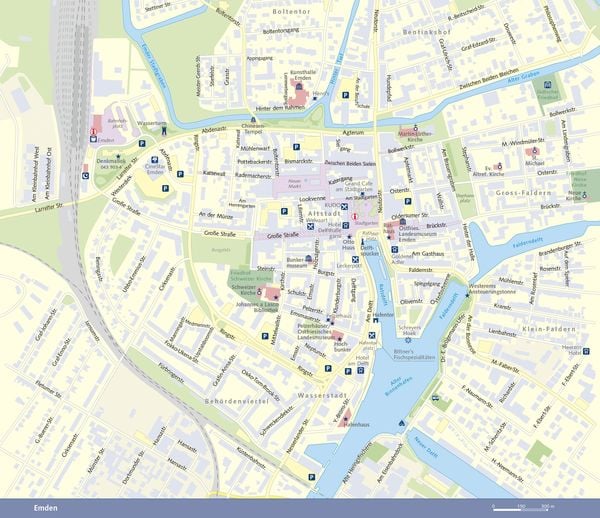Viewport: 600px width, 518px height.
Task: Click the crescent moon icon by the railway
Action: coord(85,176)
